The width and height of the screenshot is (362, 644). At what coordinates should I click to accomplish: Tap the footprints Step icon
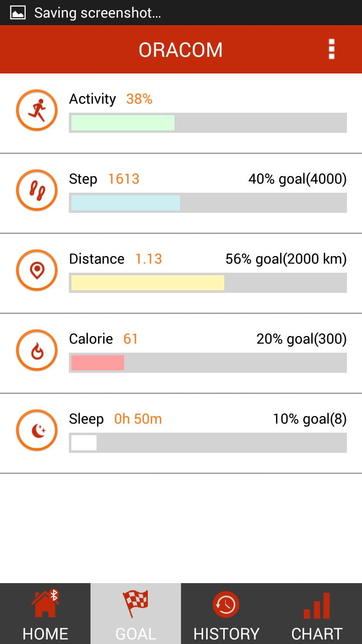37,190
